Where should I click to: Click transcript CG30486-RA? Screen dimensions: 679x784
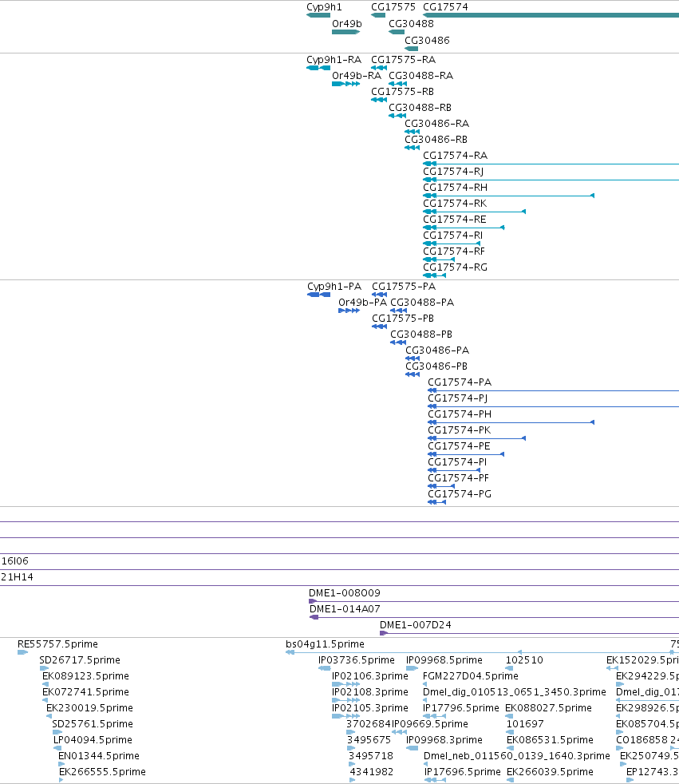[413, 132]
